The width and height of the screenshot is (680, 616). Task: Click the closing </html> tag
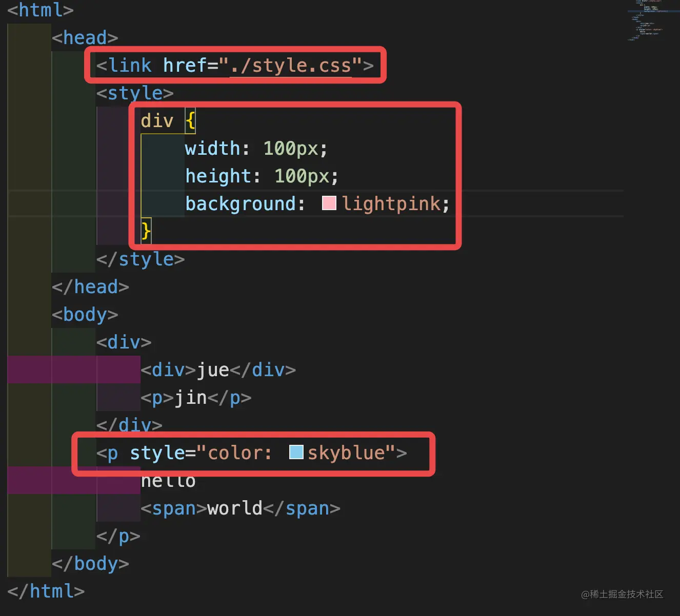click(46, 591)
